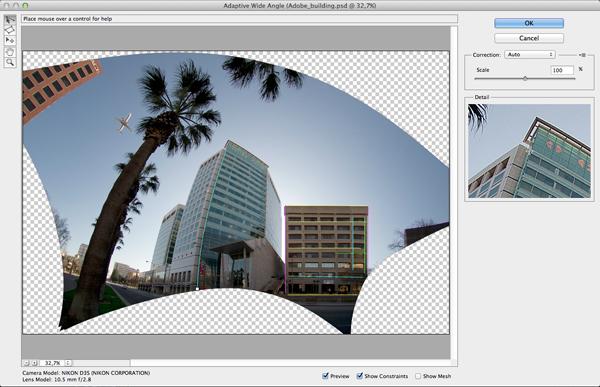Click the zoom in plus button
600x387 pixels.
34,363
